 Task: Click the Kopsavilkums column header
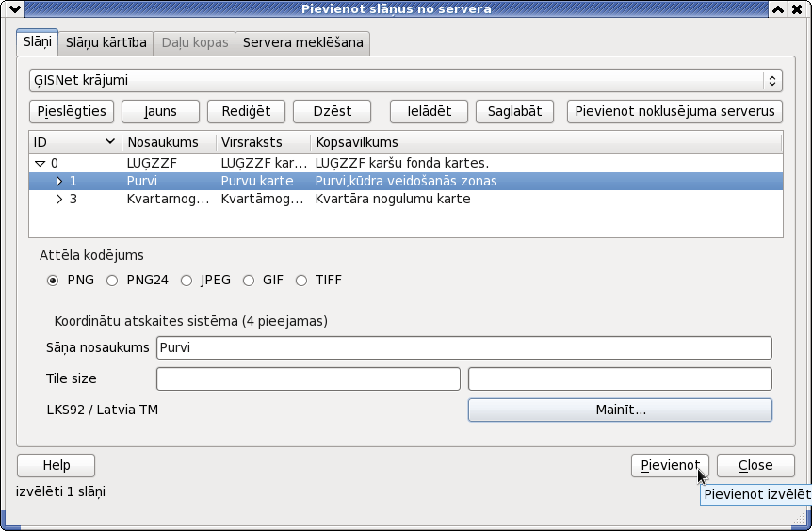(x=546, y=142)
